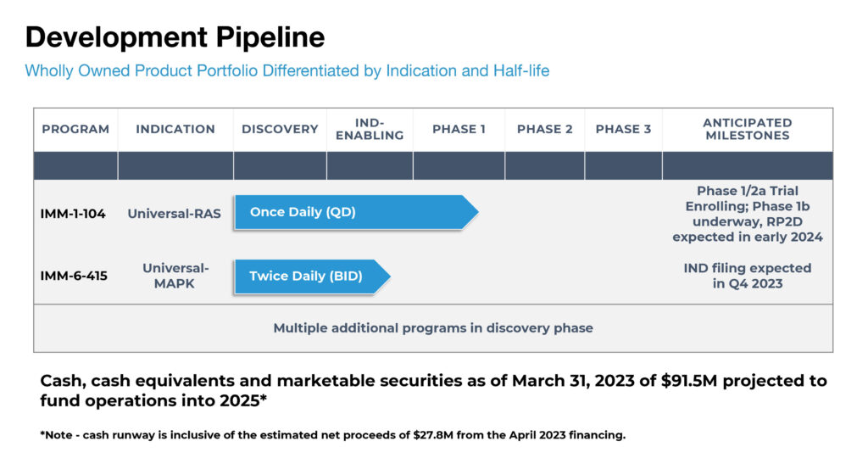Click the INDICATION column header
This screenshot has width=868, height=458.
[175, 129]
